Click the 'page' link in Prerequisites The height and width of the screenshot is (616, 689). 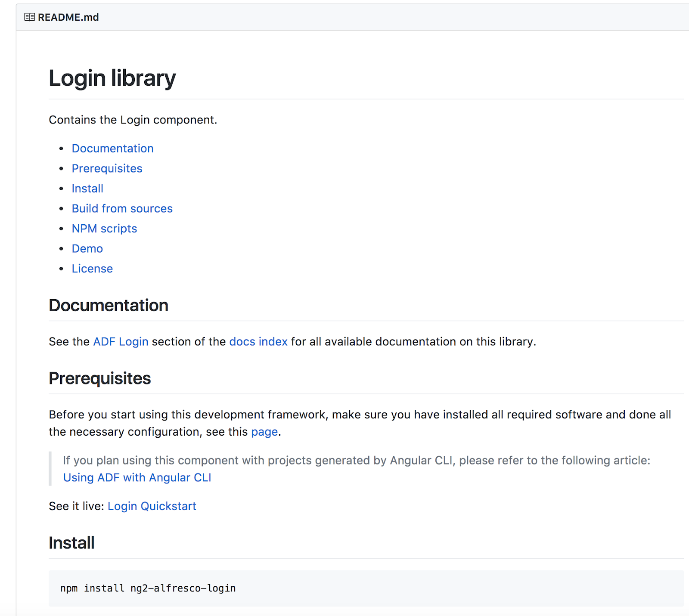click(264, 432)
